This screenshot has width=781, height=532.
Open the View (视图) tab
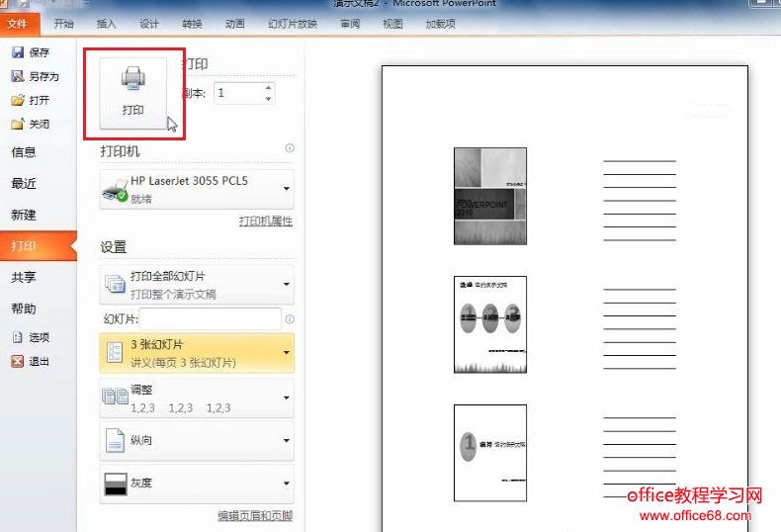tap(392, 24)
